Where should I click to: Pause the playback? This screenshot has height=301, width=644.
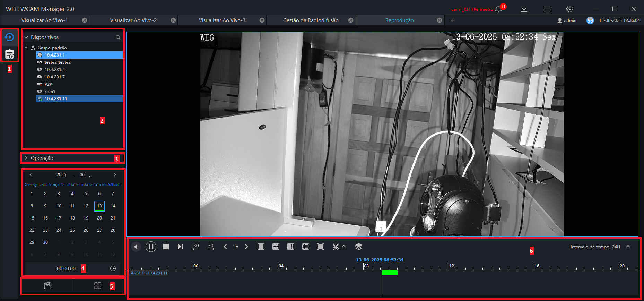[151, 247]
